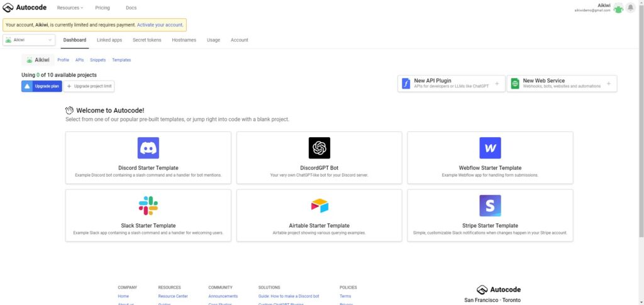The width and height of the screenshot is (644, 305).
Task: Open the Profile link
Action: pos(64,60)
